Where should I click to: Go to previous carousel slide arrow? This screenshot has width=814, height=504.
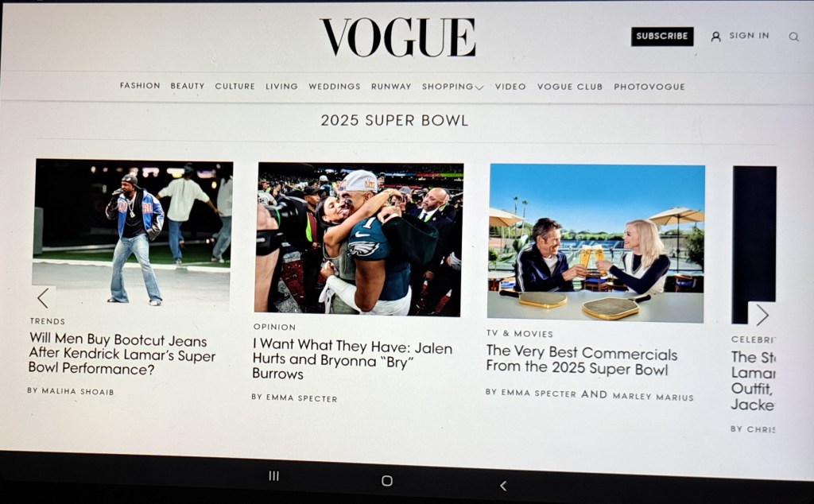pos(43,298)
